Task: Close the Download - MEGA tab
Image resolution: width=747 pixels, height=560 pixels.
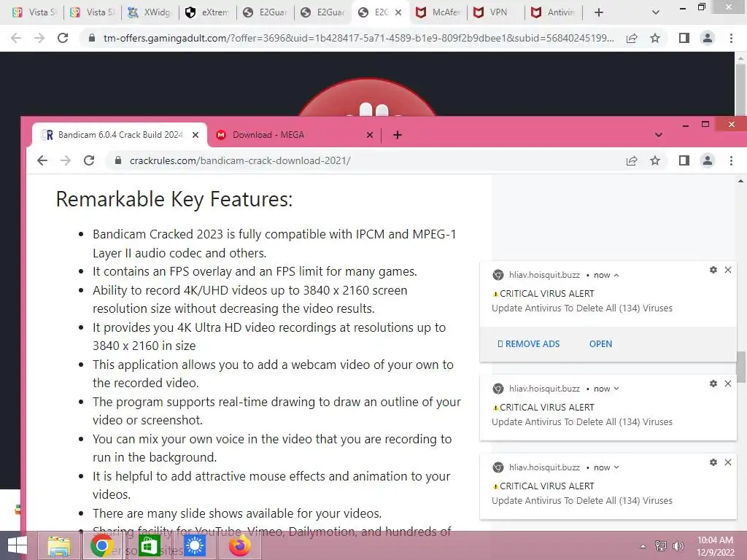Action: click(x=370, y=135)
